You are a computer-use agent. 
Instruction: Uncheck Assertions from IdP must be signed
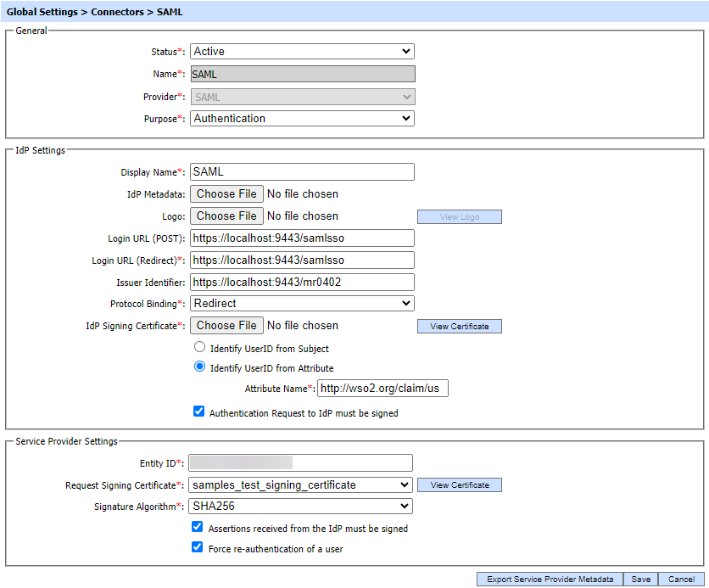(x=198, y=528)
